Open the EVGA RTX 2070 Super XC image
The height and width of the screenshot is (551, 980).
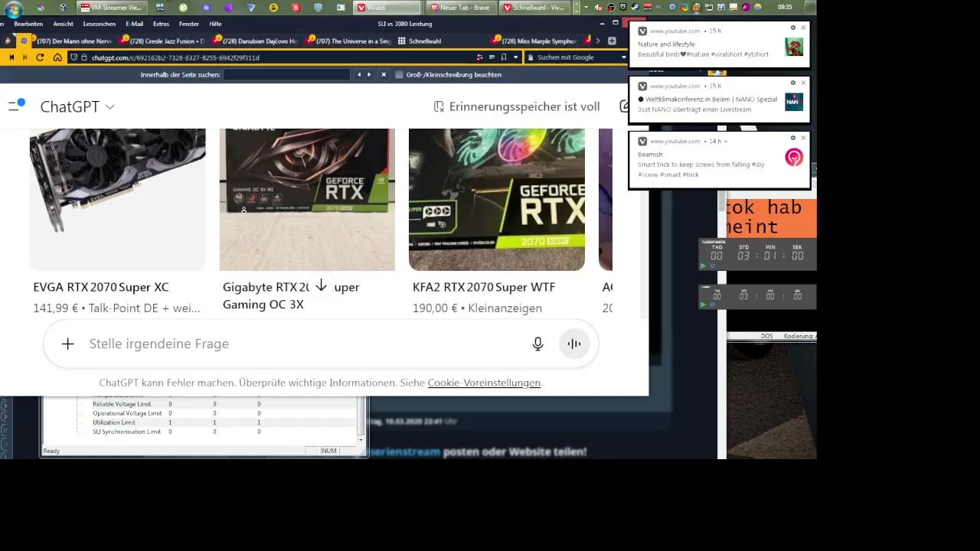(117, 199)
